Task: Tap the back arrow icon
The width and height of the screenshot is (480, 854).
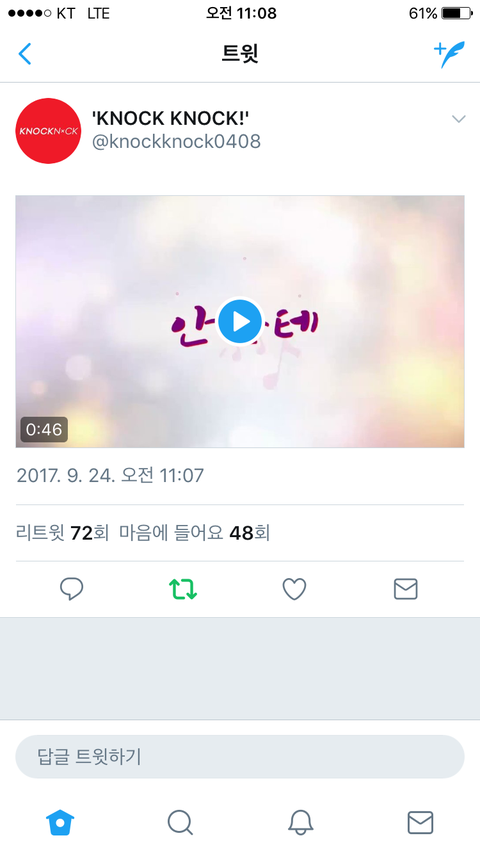Action: 25,54
